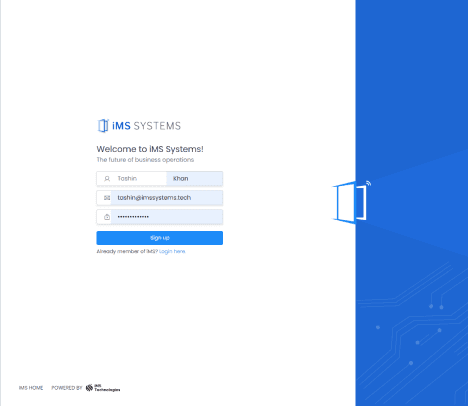Click the lock icon beside password field
The image size is (468, 406).
[107, 217]
